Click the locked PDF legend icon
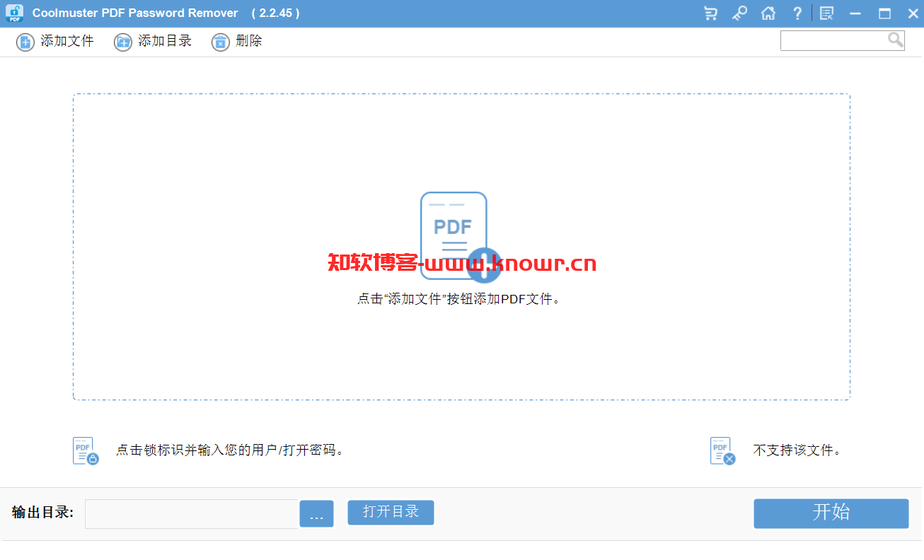Image resolution: width=924 pixels, height=560 pixels. (86, 450)
